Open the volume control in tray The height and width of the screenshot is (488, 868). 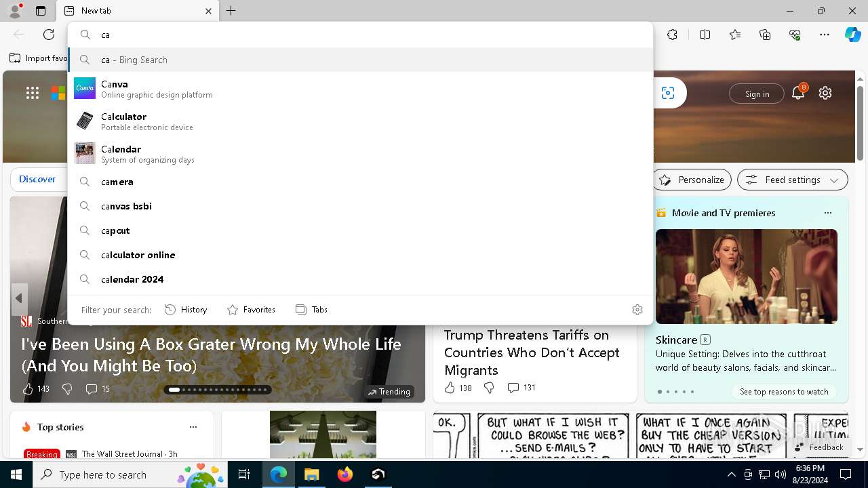pyautogui.click(x=781, y=474)
